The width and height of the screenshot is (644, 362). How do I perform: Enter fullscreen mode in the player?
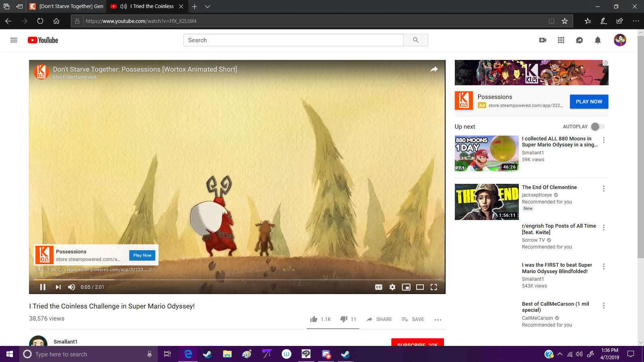pos(433,287)
